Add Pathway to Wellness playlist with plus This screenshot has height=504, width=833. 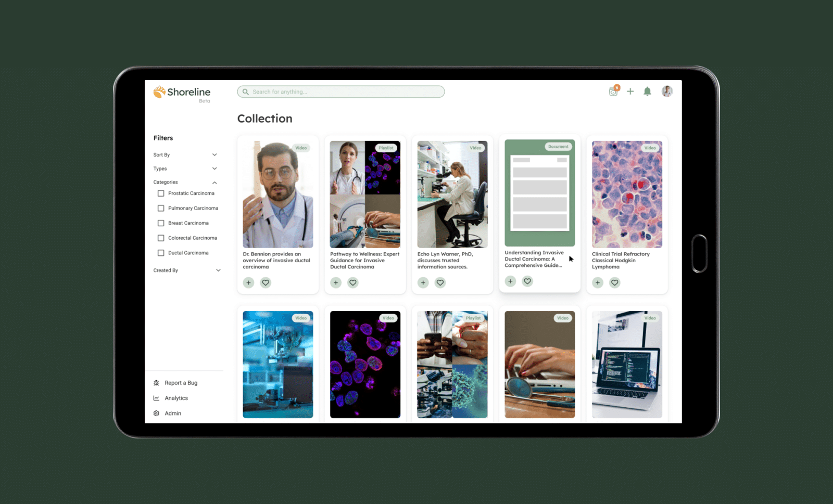[x=336, y=283]
